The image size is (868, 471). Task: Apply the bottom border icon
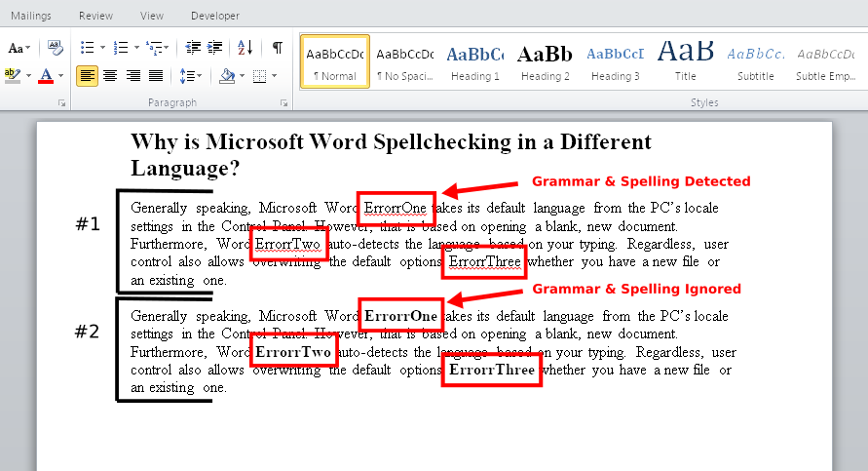(260, 76)
